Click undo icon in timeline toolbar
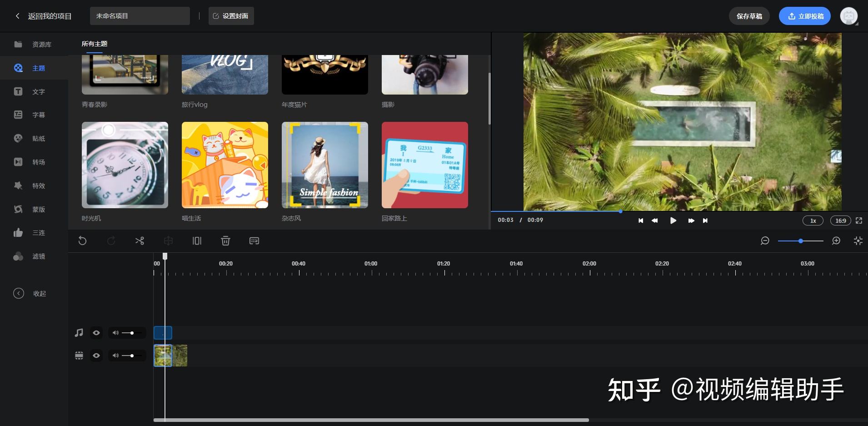 (x=82, y=241)
